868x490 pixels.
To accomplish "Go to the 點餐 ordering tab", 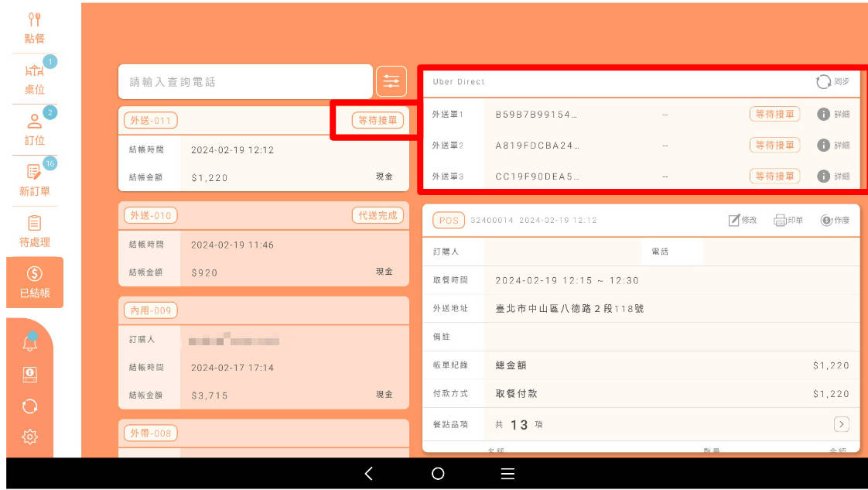I will click(34, 28).
